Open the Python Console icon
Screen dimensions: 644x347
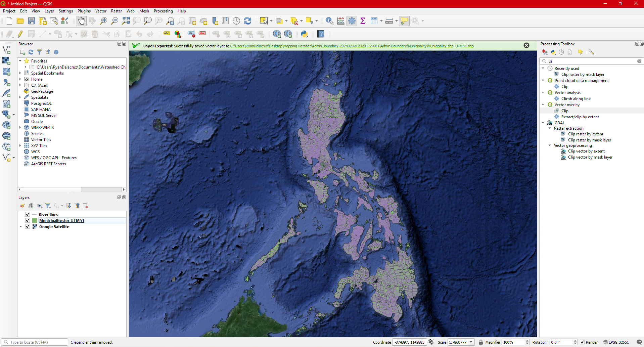[x=304, y=34]
